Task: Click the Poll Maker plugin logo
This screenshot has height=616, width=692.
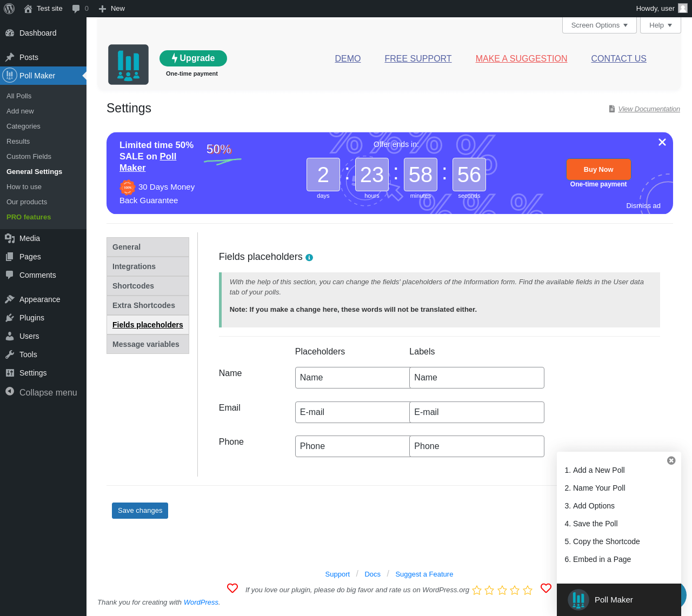Action: pyautogui.click(x=128, y=65)
